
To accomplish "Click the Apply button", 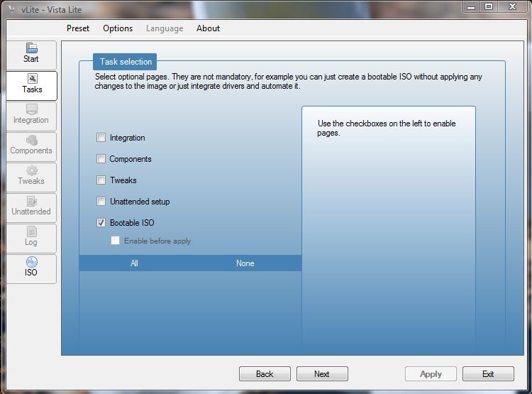I will (x=431, y=374).
